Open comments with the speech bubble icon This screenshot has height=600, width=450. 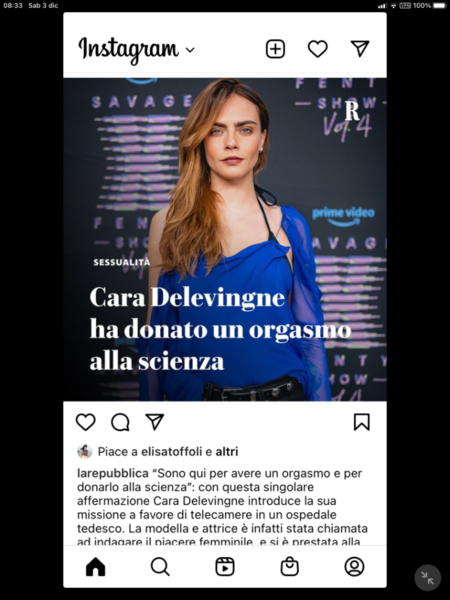coord(120,422)
